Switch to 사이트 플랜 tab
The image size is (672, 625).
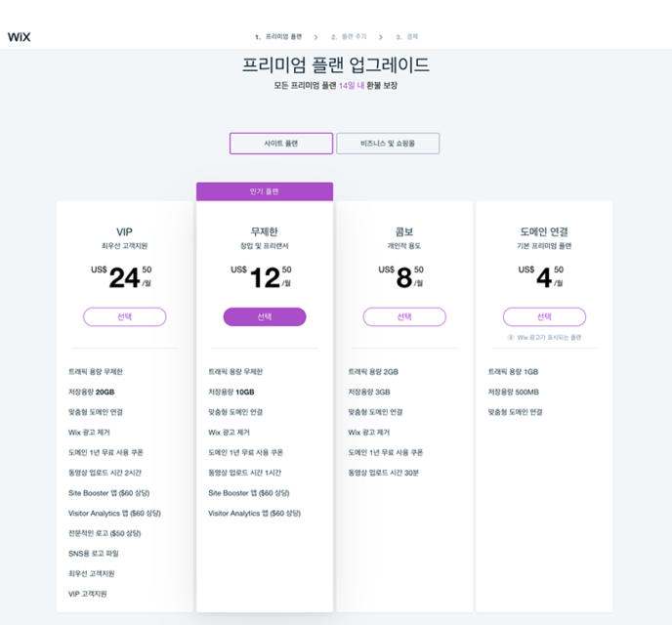[281, 144]
